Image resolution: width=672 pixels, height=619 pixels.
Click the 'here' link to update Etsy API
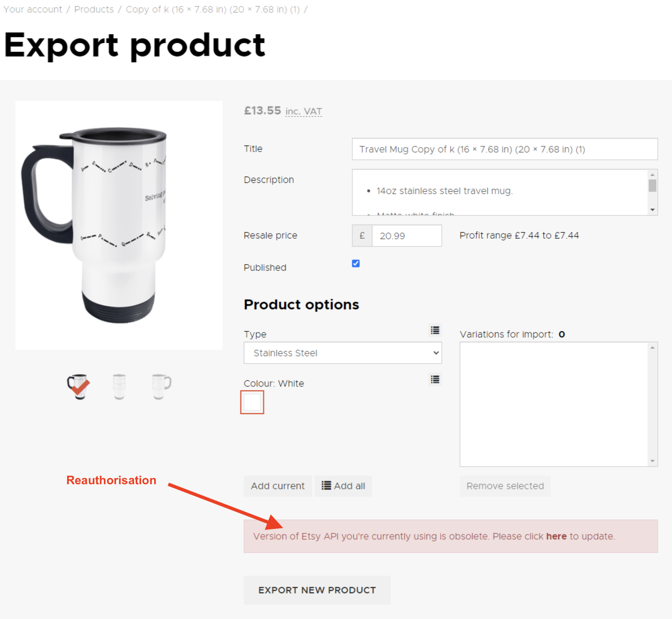pos(556,536)
